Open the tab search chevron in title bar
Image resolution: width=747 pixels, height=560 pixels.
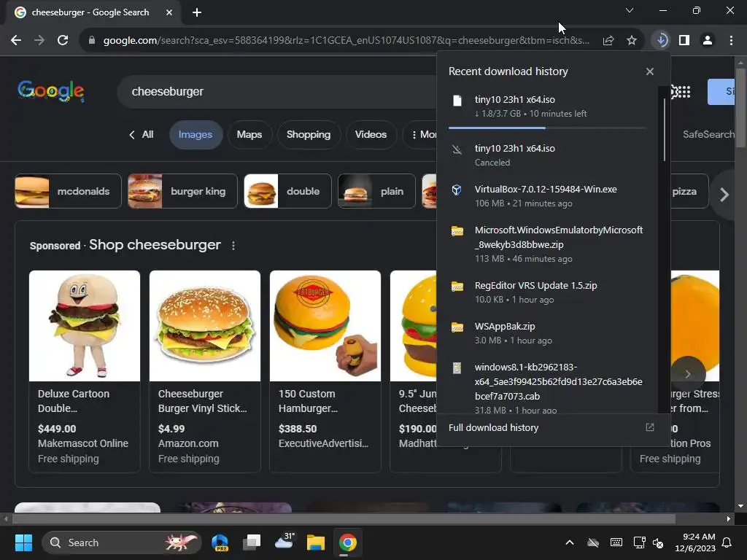point(630,10)
